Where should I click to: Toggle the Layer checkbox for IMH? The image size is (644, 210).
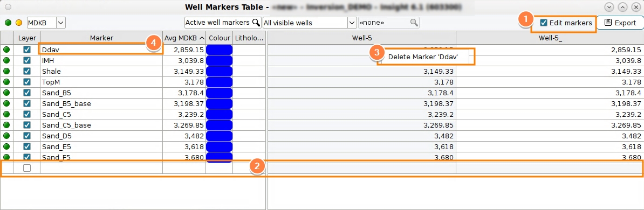(26, 60)
